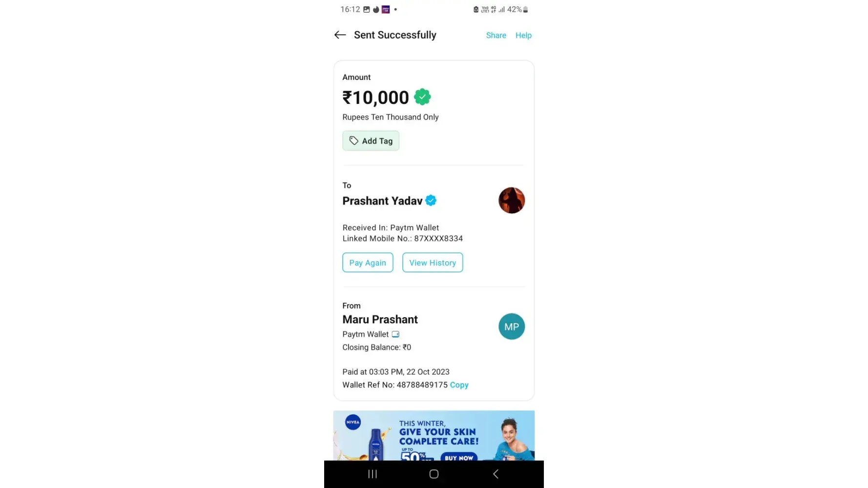Tap the green verified checkmark beside amount
868x488 pixels.
click(x=422, y=97)
